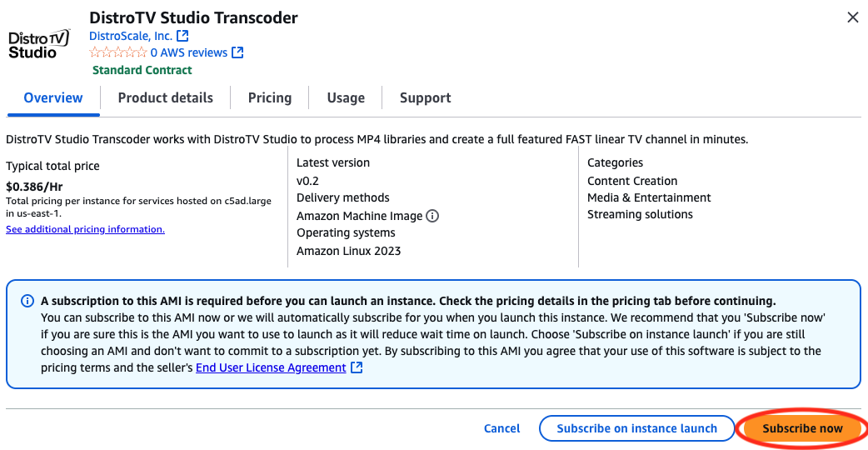Click external link icon beside AWS reviews
The height and width of the screenshot is (450, 868).
coord(237,52)
